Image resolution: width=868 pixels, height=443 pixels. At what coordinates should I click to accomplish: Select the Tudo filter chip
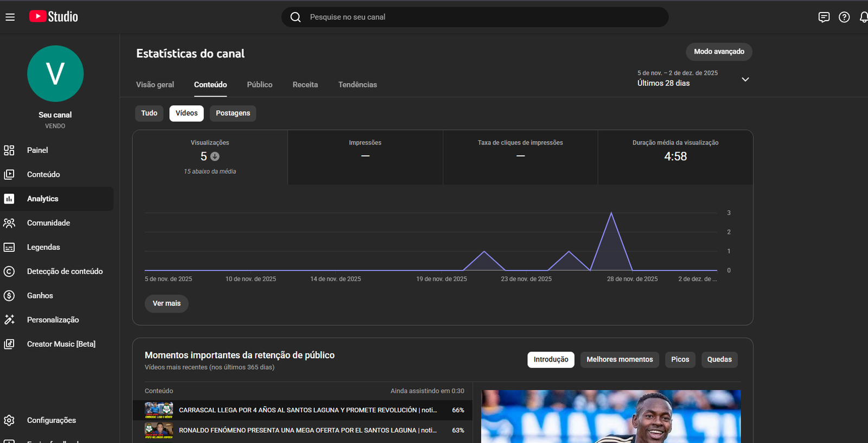(x=149, y=113)
